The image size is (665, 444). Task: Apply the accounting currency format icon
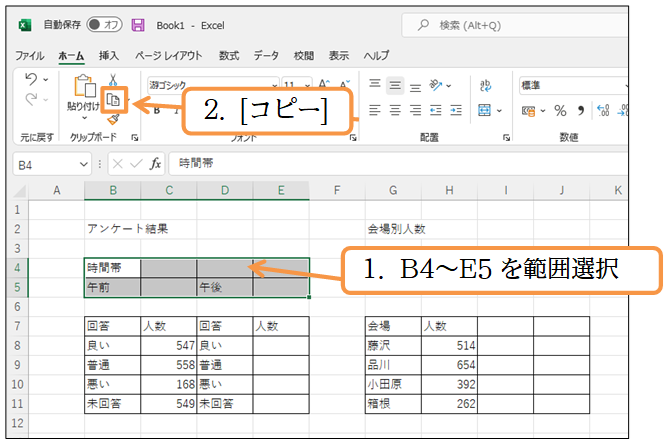click(528, 111)
